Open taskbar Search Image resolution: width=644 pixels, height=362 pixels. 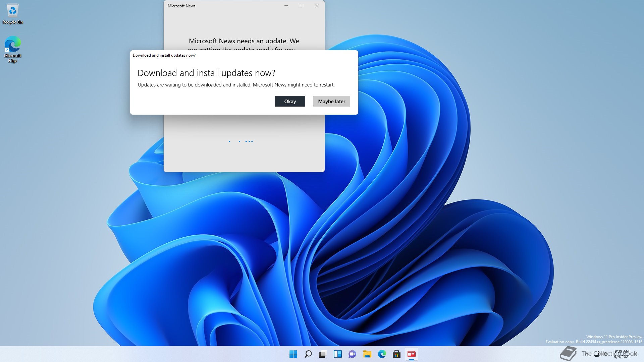(x=308, y=354)
